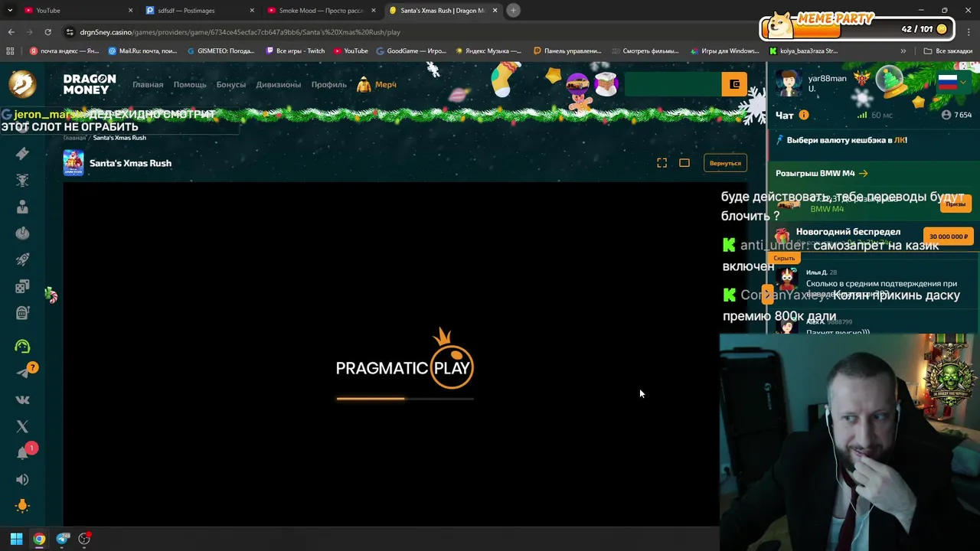Expand the Russian flag language dropdown
The height and width of the screenshot is (551, 980).
tap(952, 83)
